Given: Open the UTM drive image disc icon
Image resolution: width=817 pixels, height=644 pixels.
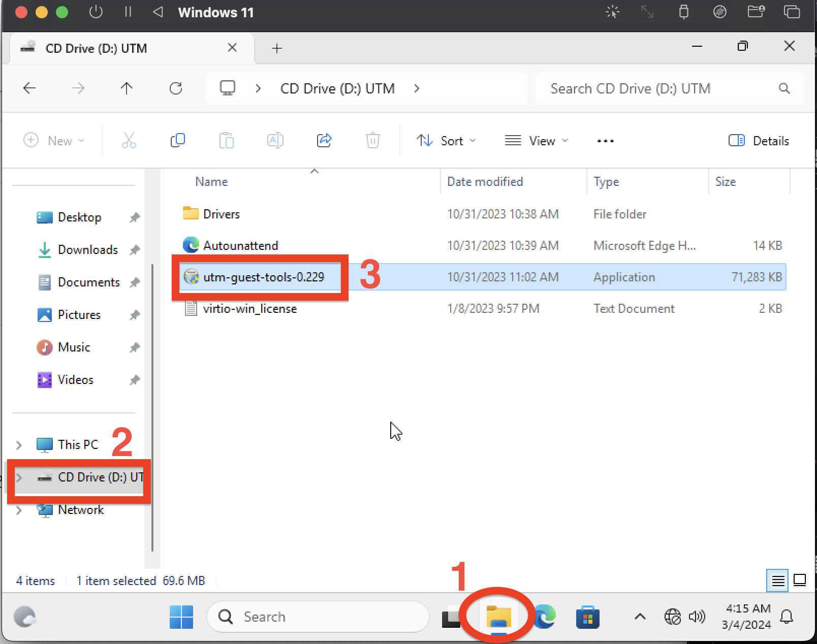Looking at the screenshot, I should pos(719,12).
